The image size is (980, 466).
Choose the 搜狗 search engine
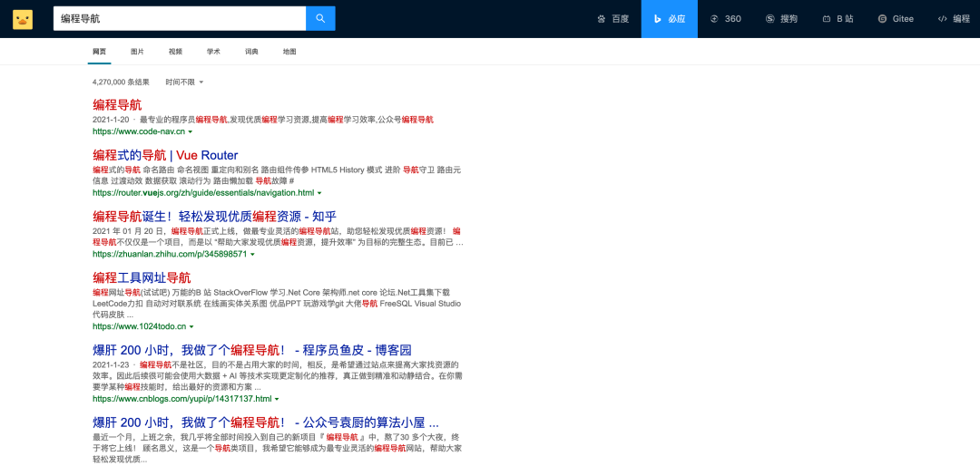[x=782, y=19]
